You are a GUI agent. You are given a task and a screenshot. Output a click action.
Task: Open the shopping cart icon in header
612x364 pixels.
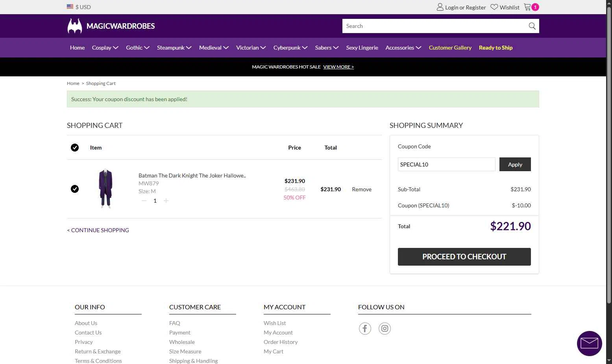(528, 7)
